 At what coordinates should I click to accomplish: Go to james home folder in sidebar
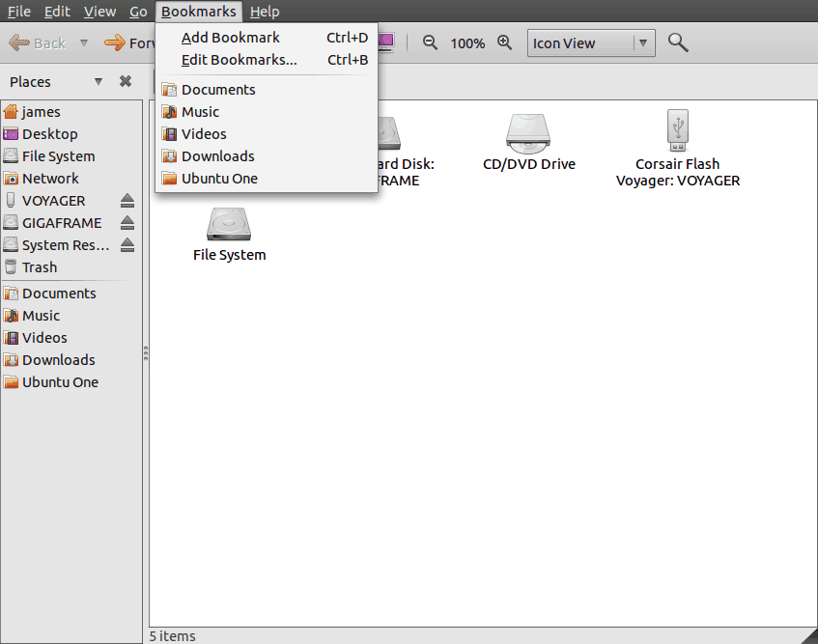42,112
